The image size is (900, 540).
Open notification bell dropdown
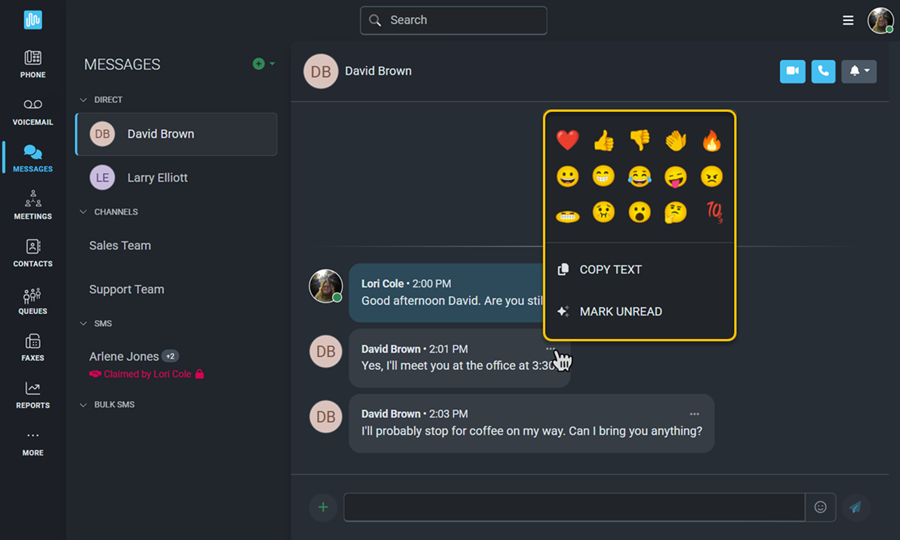(859, 71)
